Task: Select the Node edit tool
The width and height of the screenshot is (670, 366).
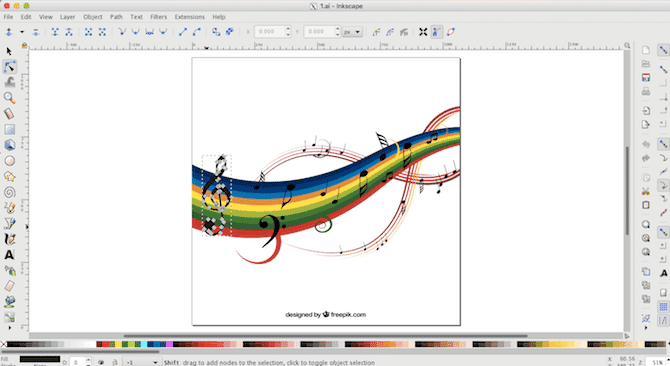Action: point(9,67)
